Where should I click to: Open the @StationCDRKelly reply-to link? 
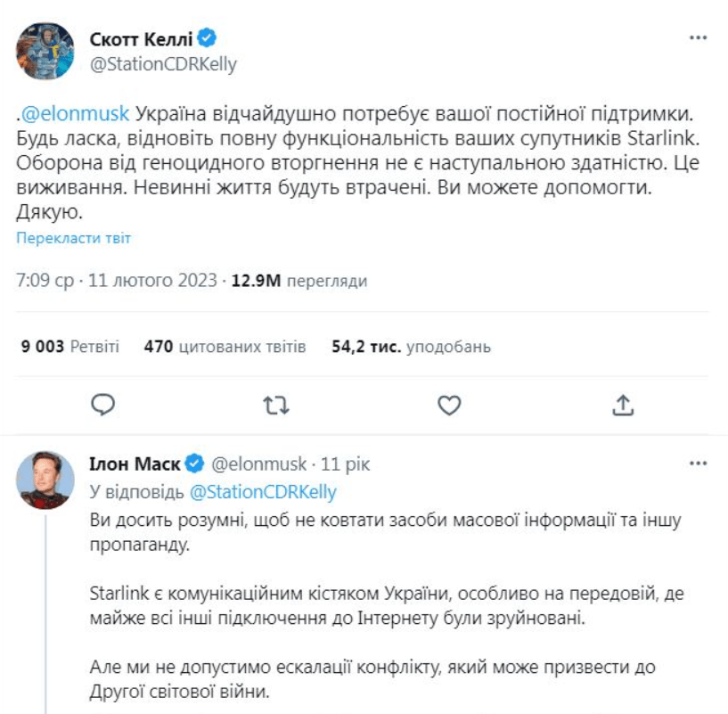tap(263, 492)
